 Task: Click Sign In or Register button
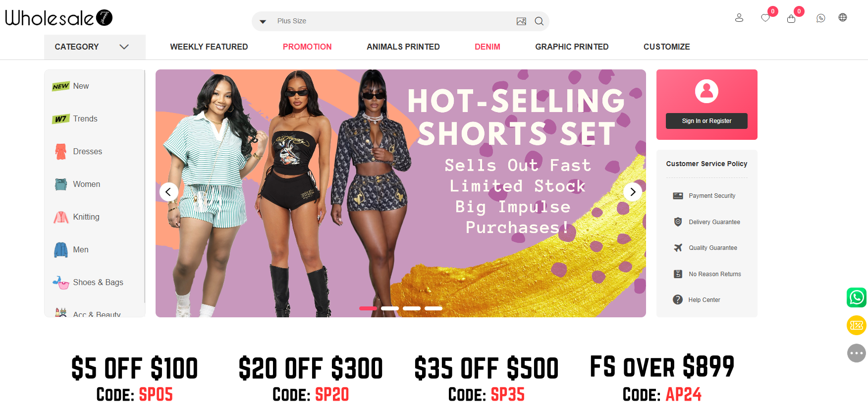click(706, 121)
